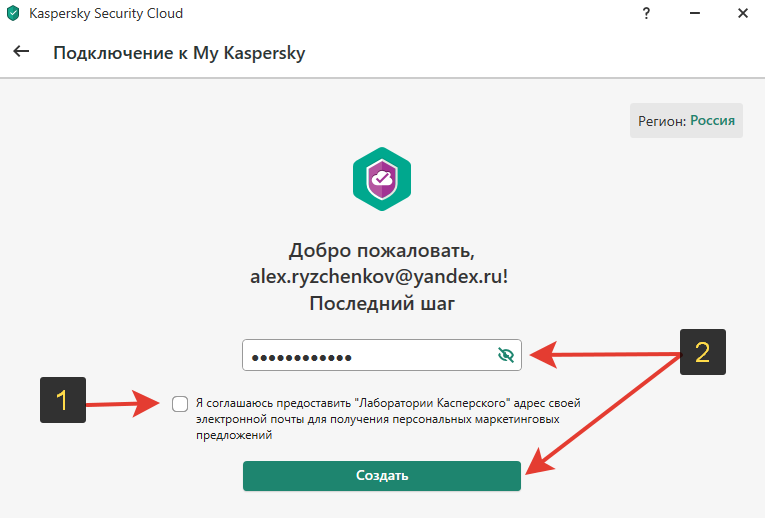Click the 'Последний шаг' heading
This screenshot has width=765, height=518.
coord(382,303)
